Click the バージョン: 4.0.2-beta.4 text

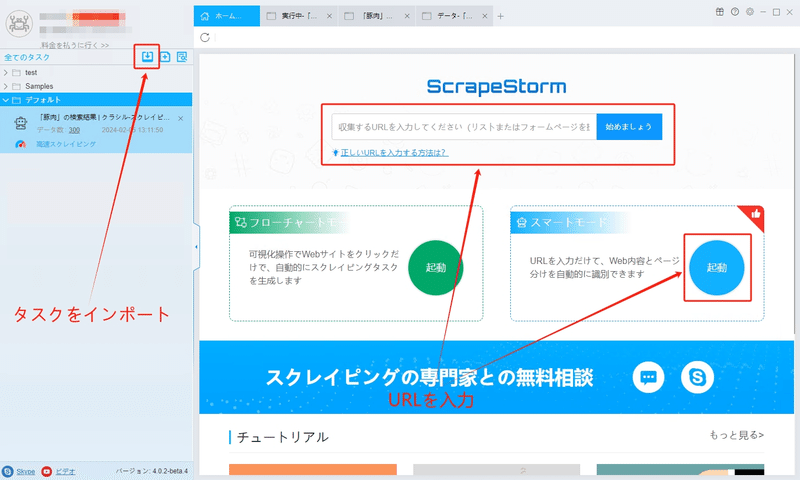152,471
